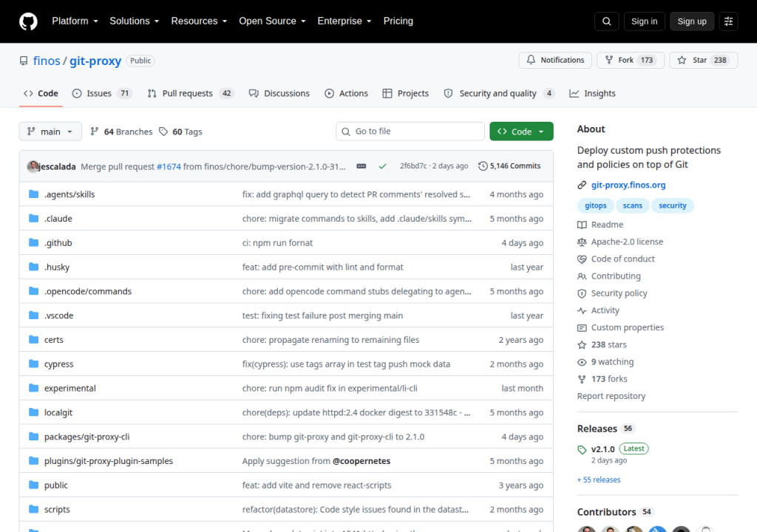Open the + 55 releases link

(599, 480)
